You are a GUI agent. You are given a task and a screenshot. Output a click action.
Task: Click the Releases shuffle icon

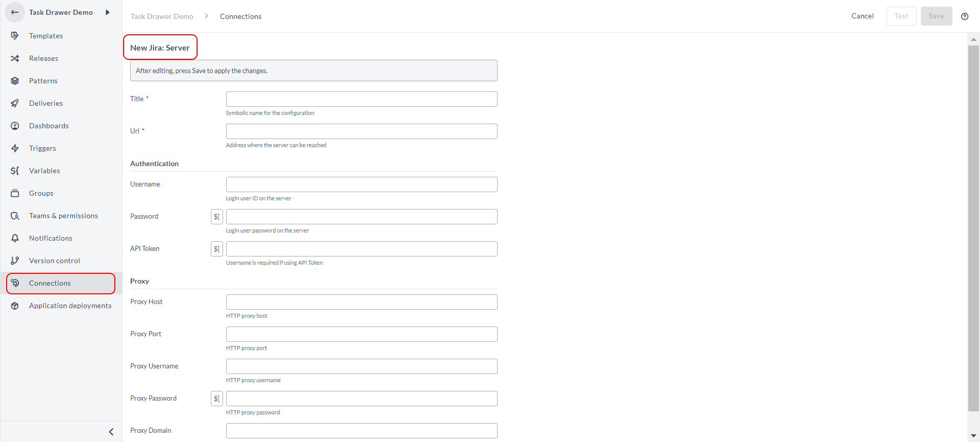pyautogui.click(x=15, y=58)
